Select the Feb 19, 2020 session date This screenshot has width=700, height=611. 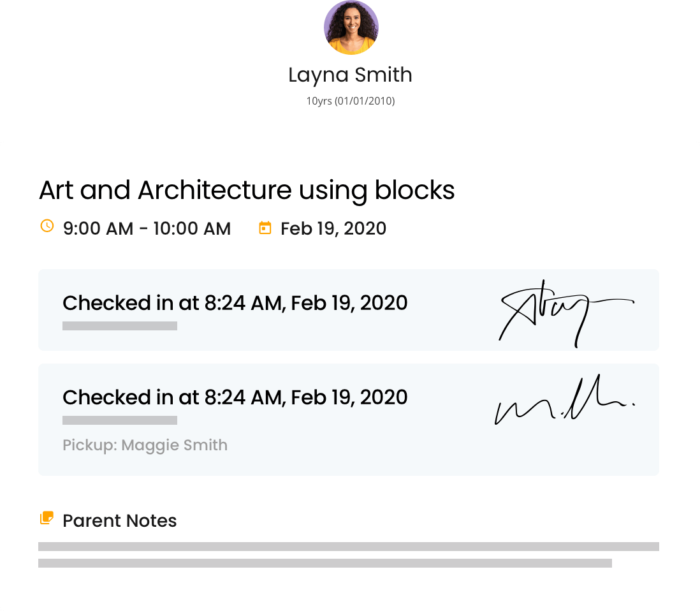coord(333,228)
